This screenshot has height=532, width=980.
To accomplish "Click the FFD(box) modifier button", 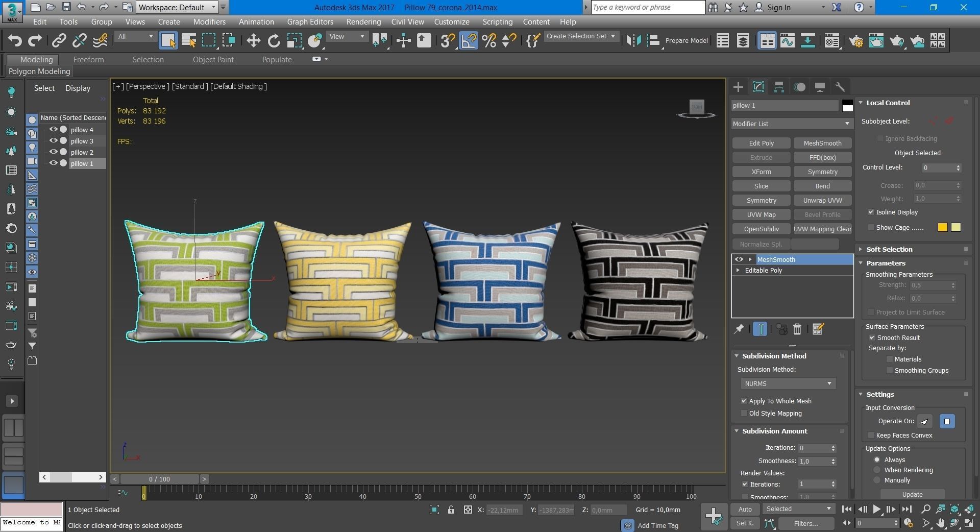I will pyautogui.click(x=822, y=157).
